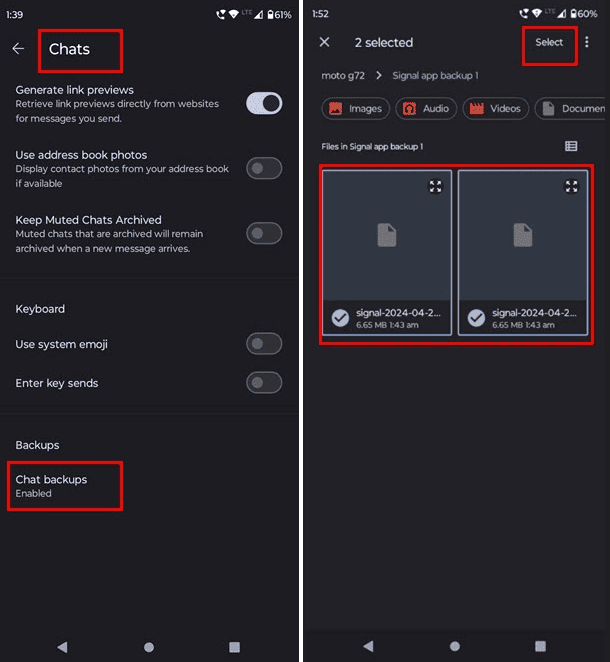Turn on Enter key sends switch
The image size is (610, 662).
click(x=264, y=383)
